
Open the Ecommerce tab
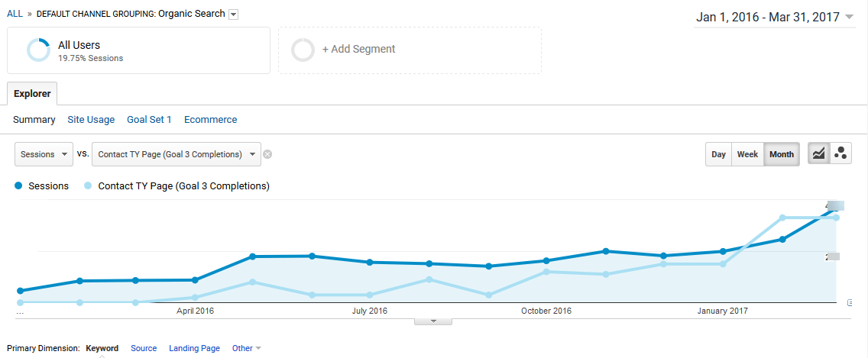210,120
